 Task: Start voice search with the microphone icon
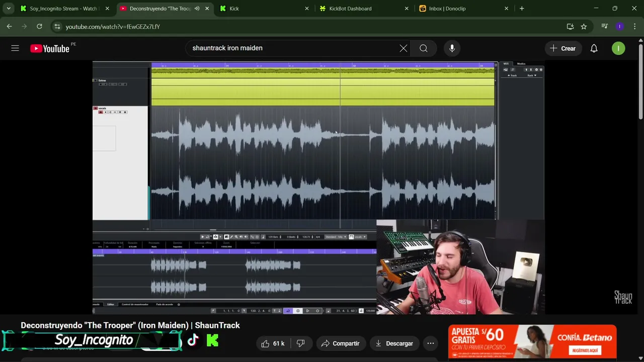(x=452, y=48)
